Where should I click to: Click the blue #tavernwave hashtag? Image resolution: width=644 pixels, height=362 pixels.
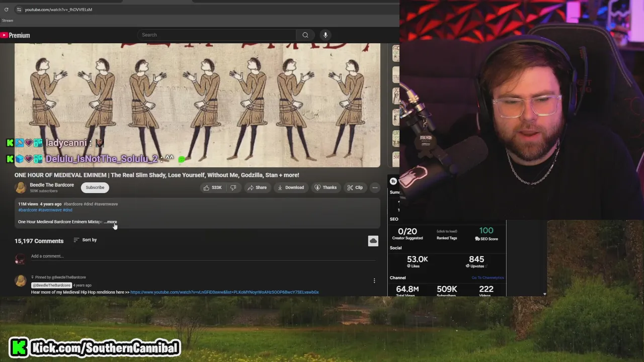(50, 210)
